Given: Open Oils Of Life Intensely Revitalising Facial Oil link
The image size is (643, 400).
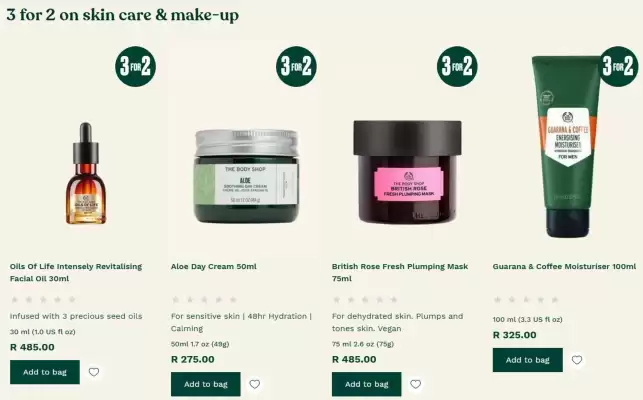Looking at the screenshot, I should click(x=76, y=272).
